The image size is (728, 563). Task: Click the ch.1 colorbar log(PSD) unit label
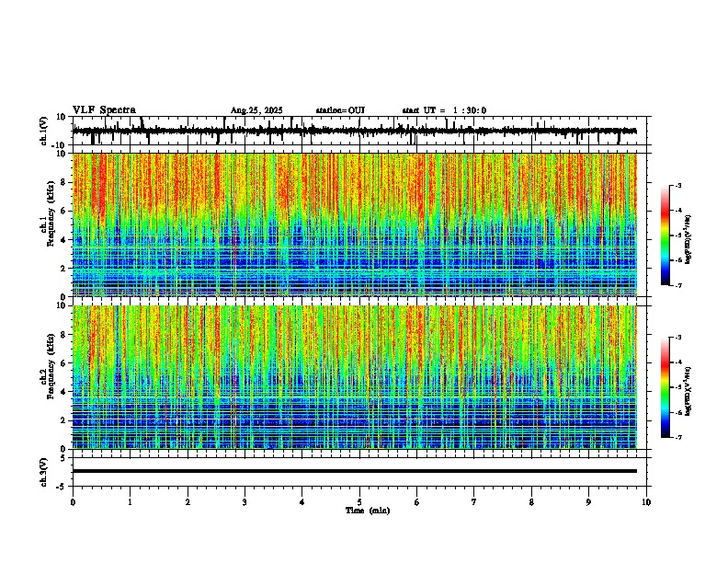688,240
